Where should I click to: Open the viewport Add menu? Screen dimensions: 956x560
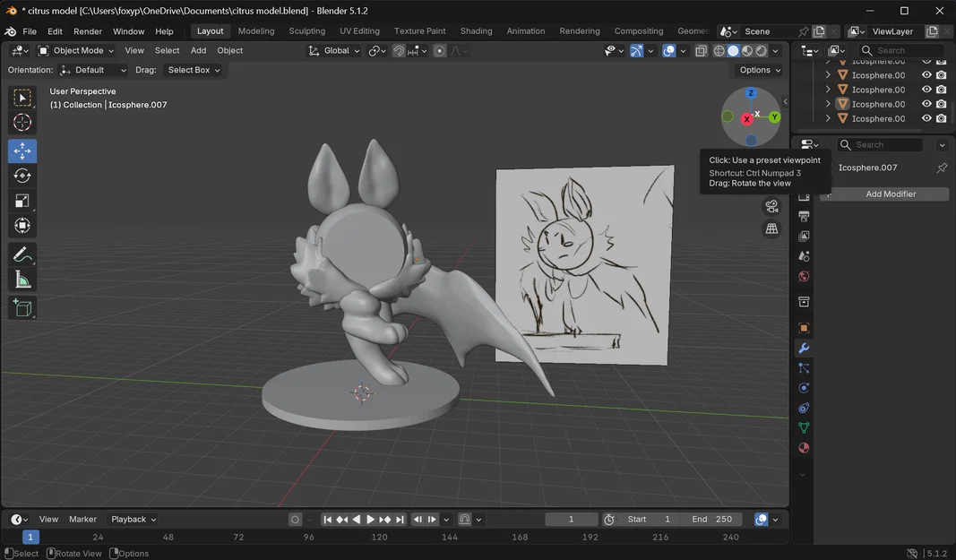click(198, 51)
